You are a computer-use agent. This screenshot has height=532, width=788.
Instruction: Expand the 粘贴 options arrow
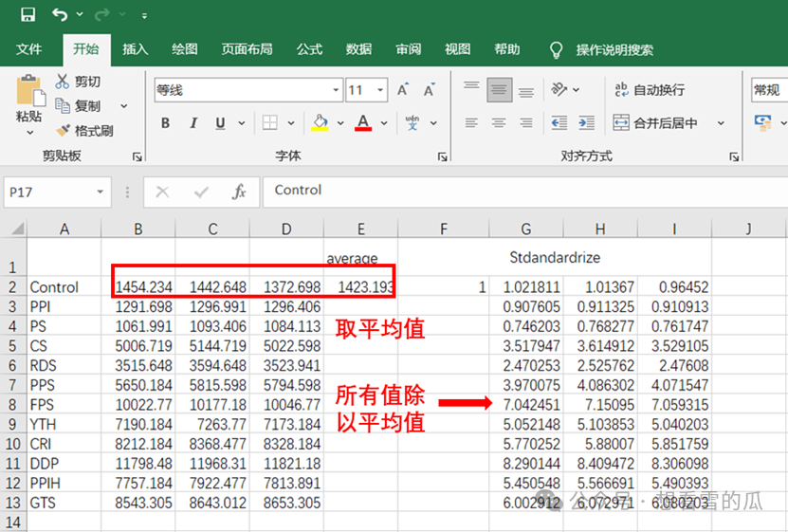29,133
